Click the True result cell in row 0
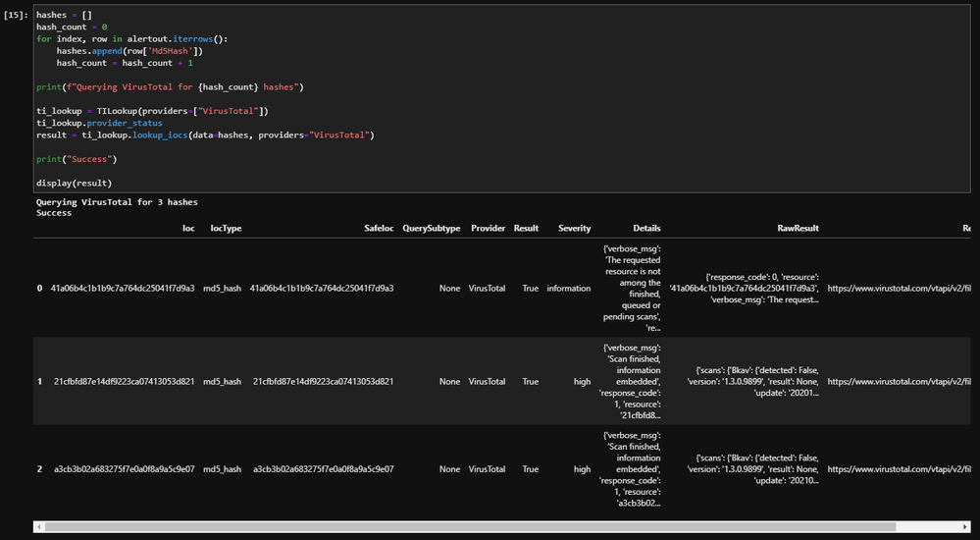This screenshot has width=980, height=540. coord(530,289)
